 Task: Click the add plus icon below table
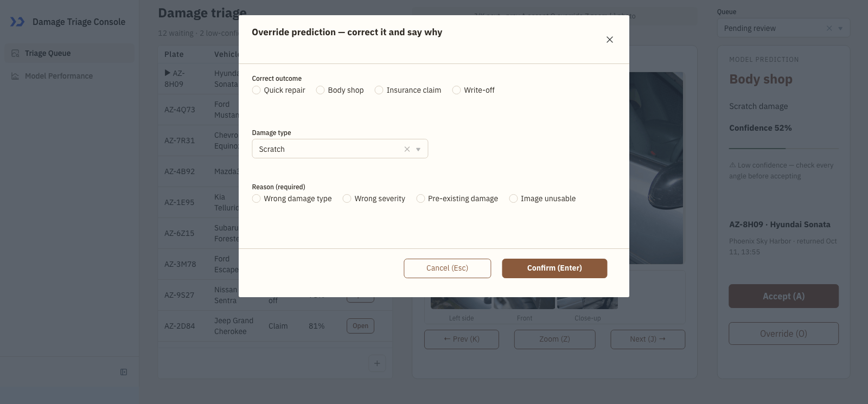pyautogui.click(x=377, y=363)
